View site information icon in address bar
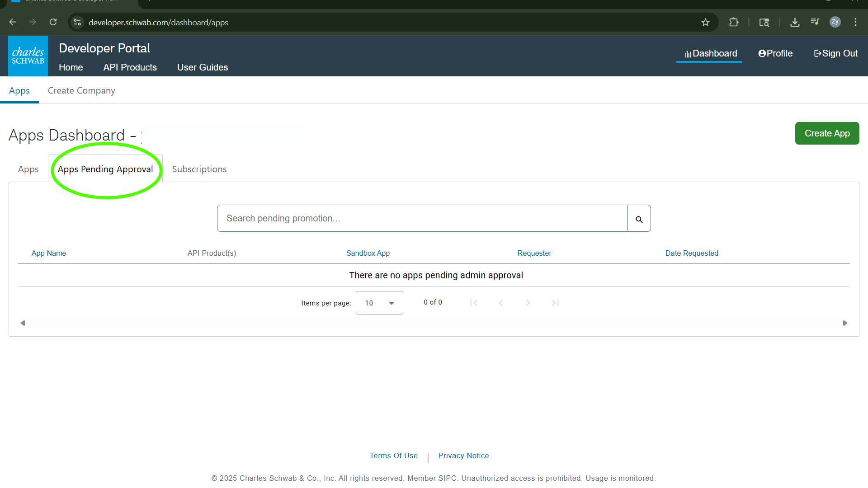 (77, 22)
